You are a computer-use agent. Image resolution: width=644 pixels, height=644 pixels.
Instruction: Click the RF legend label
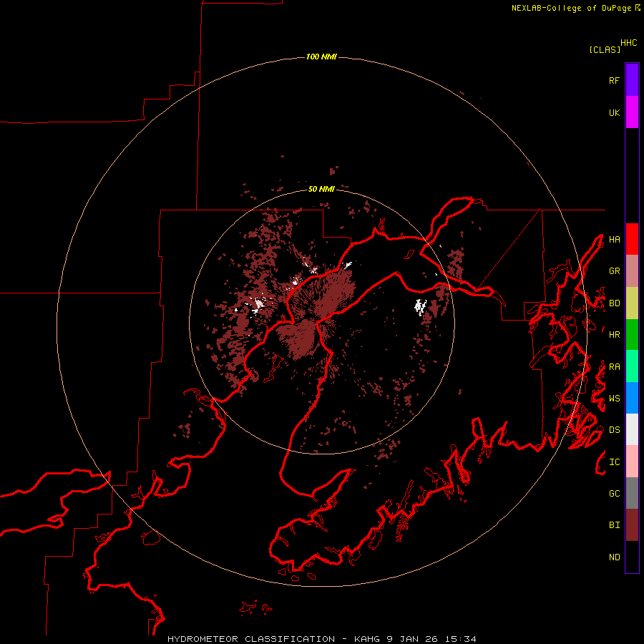coord(615,80)
